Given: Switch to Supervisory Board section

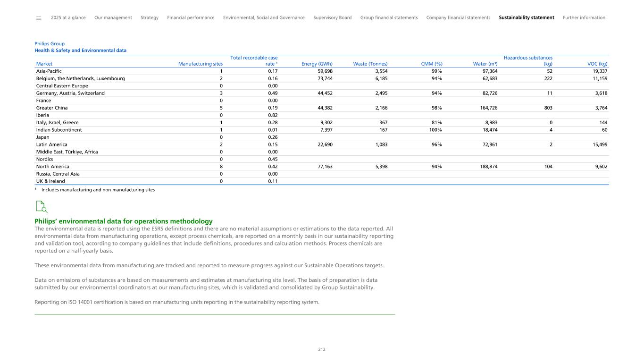Looking at the screenshot, I should pos(332,17).
